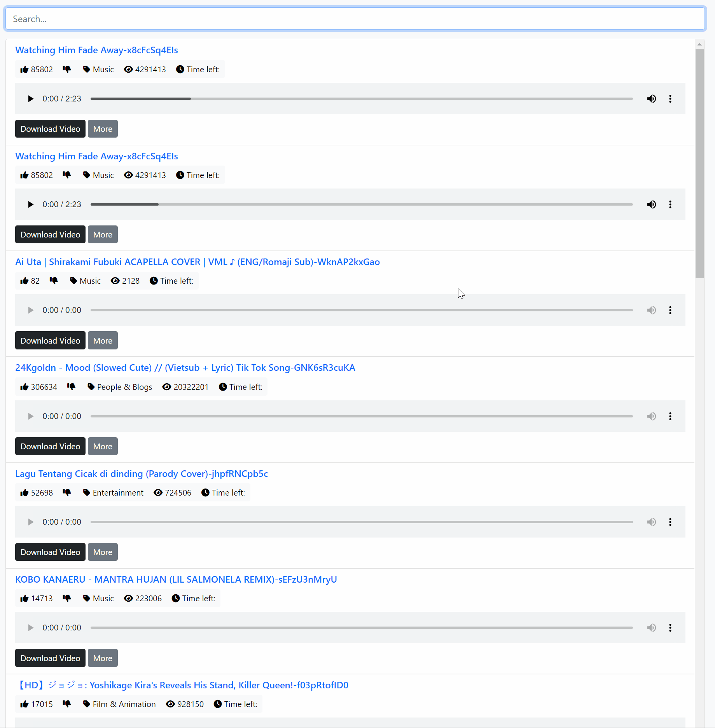
Task: Play the second Watching Him Fade Away audio
Action: (31, 204)
